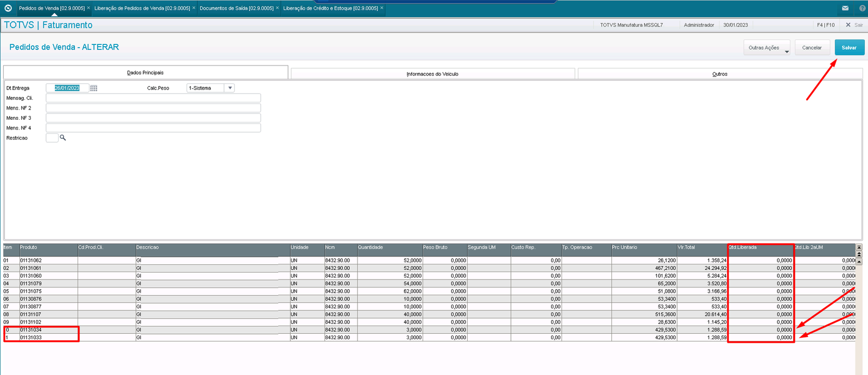Open the help question mark icon
868x375 pixels.
863,8
